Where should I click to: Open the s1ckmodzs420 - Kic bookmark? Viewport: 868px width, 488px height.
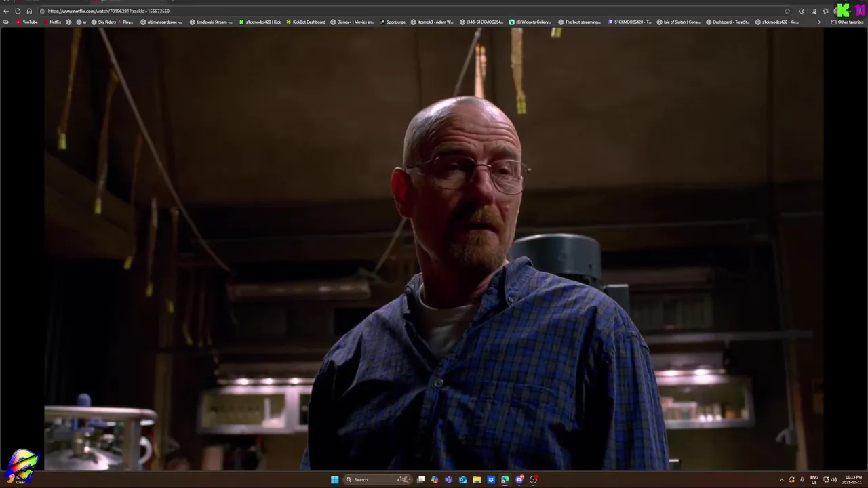[776, 22]
